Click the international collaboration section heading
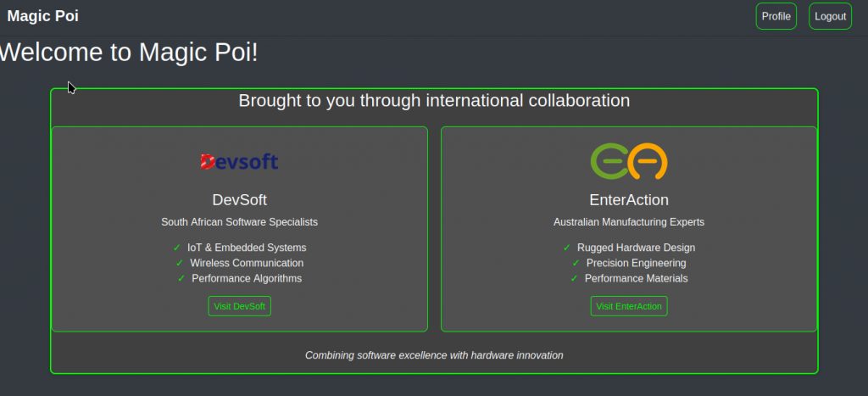Screen dimensions: 868x396 [x=434, y=100]
